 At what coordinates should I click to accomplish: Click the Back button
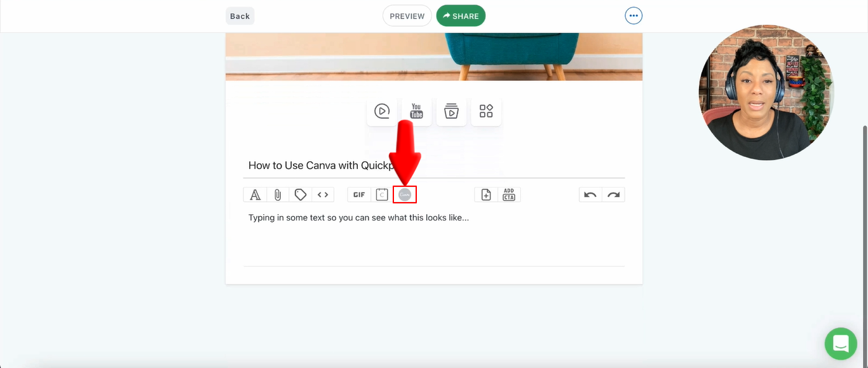point(240,16)
